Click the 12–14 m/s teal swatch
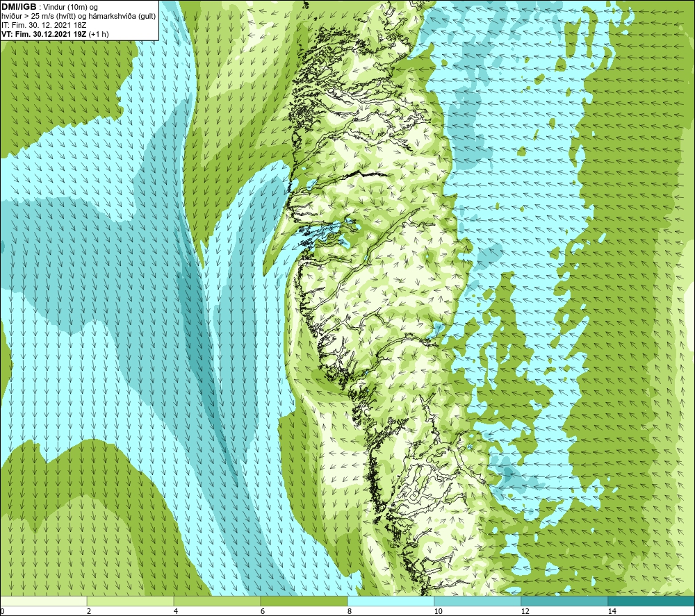This screenshot has height=616, width=695. pos(564,601)
